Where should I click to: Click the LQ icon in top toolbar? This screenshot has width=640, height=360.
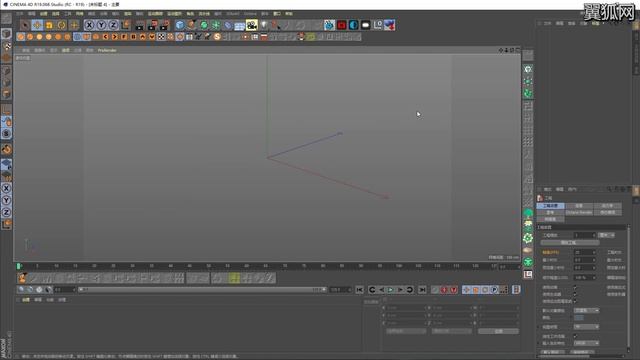(378, 25)
